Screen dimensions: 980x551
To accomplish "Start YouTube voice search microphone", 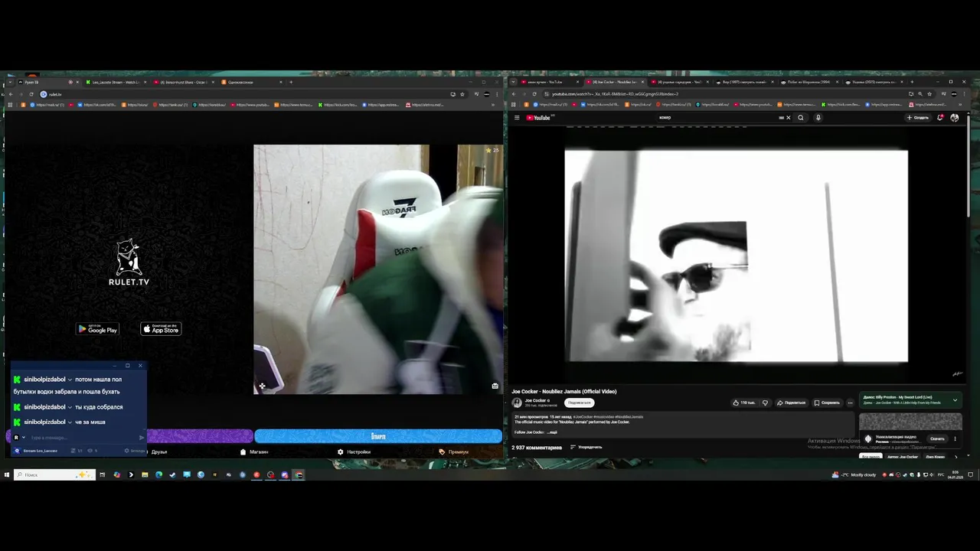I will click(x=818, y=118).
